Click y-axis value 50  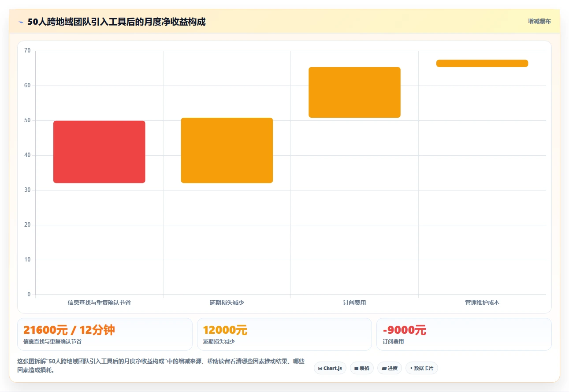(x=27, y=120)
